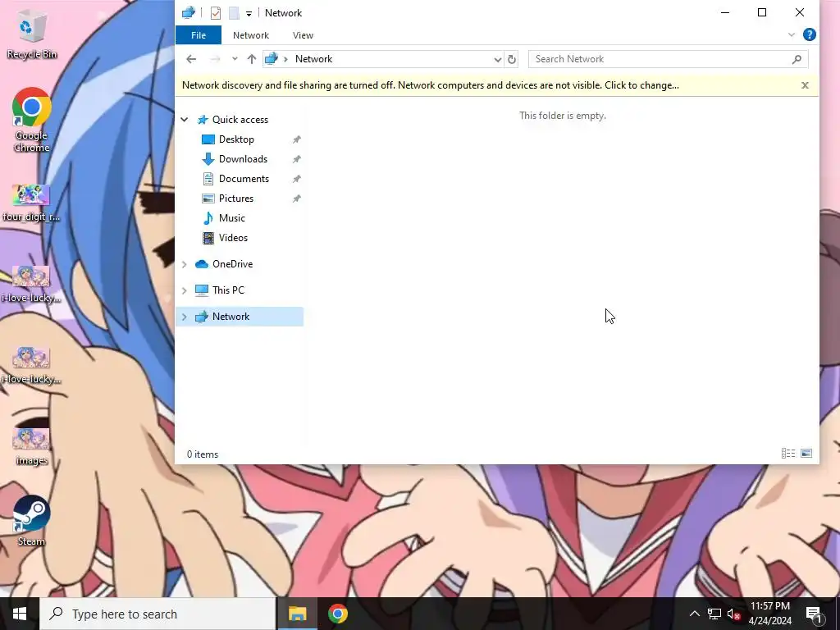This screenshot has height=630, width=840.
Task: Expand the This PC tree node
Action: click(185, 290)
